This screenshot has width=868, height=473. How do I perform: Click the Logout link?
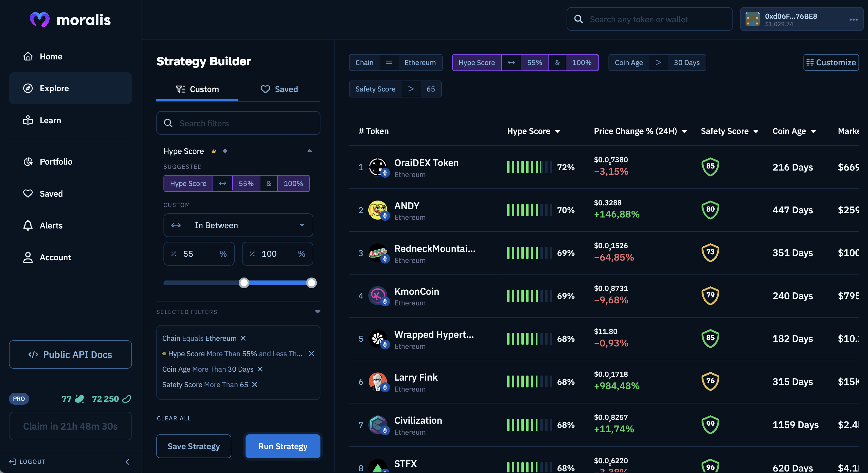point(27,461)
